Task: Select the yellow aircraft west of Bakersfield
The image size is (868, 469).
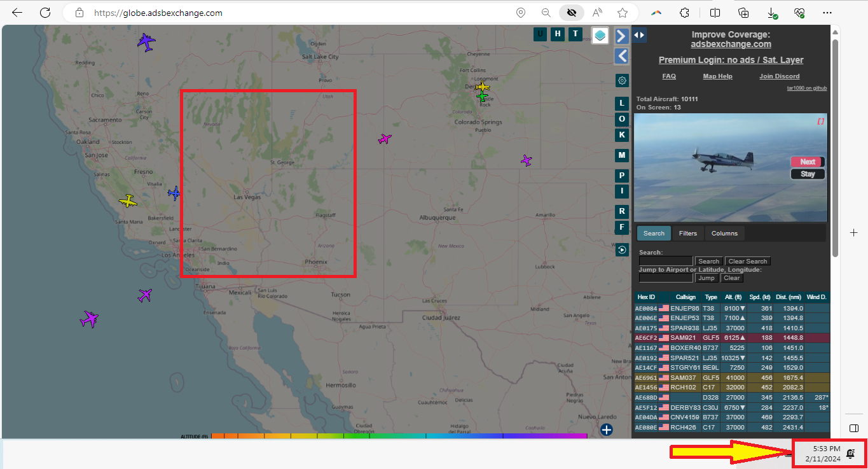Action: coord(128,201)
